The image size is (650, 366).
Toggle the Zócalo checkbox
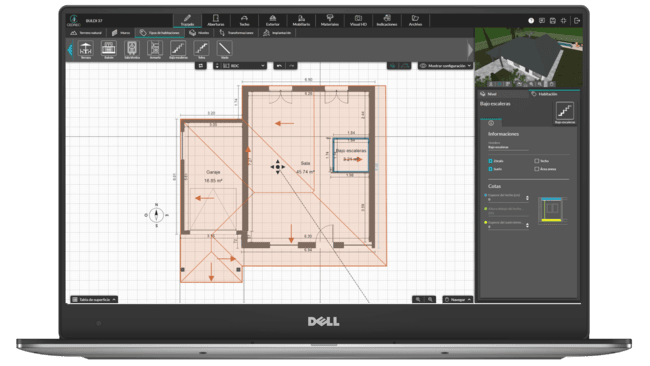(x=490, y=161)
